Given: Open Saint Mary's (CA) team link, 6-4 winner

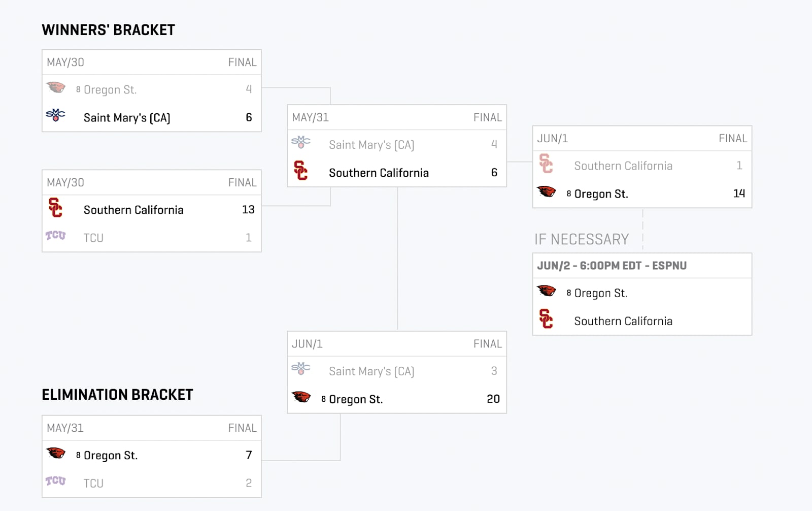Looking at the screenshot, I should 127,118.
